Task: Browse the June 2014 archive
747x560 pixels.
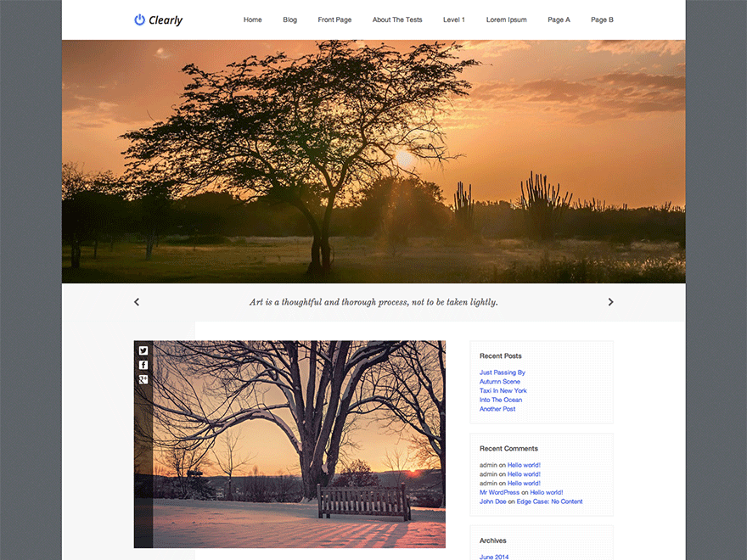Action: click(494, 557)
